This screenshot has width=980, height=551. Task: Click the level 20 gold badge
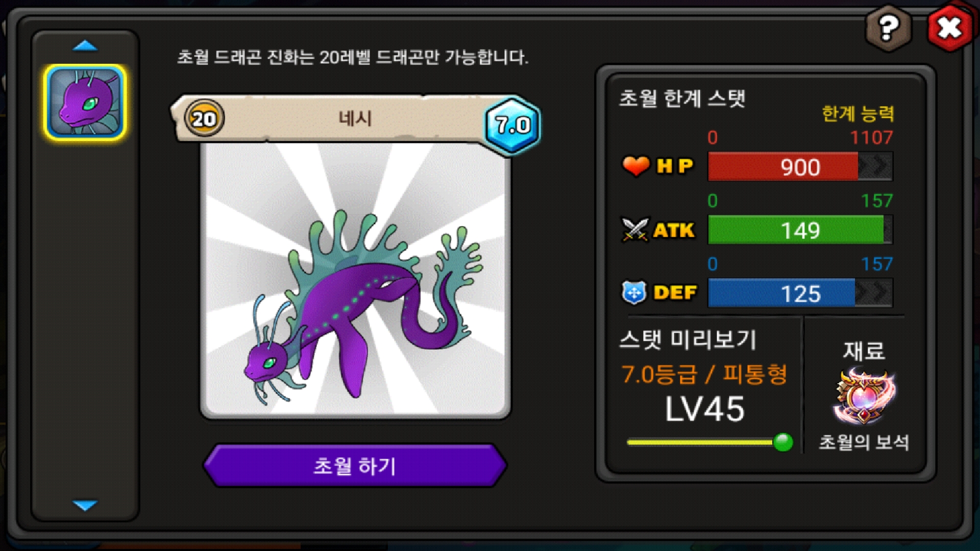pyautogui.click(x=204, y=119)
